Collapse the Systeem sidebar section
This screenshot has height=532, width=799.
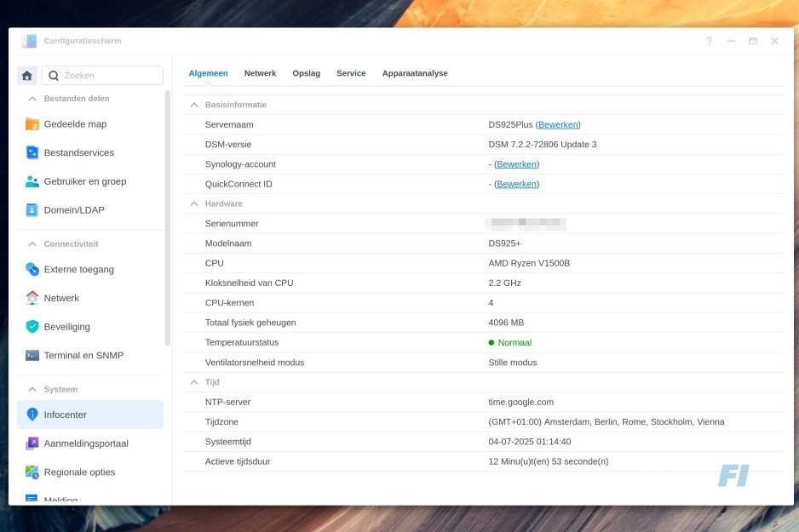pos(32,390)
